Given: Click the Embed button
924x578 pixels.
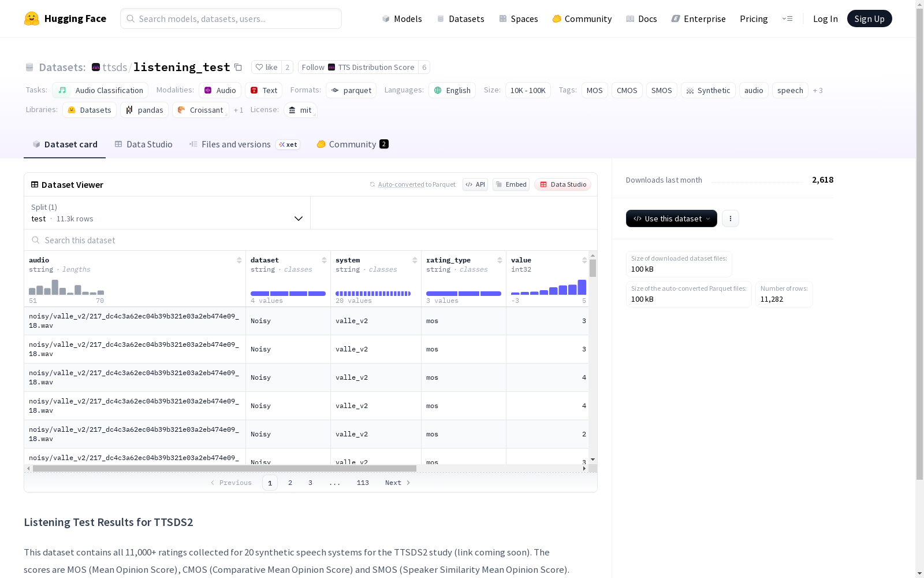Looking at the screenshot, I should tap(511, 184).
